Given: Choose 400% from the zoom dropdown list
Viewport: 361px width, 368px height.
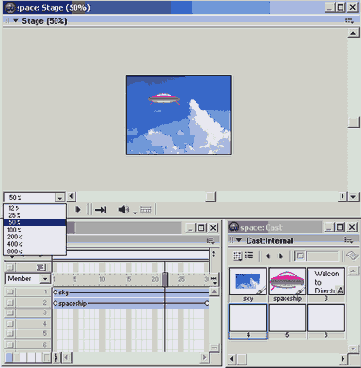Looking at the screenshot, I should [35, 244].
